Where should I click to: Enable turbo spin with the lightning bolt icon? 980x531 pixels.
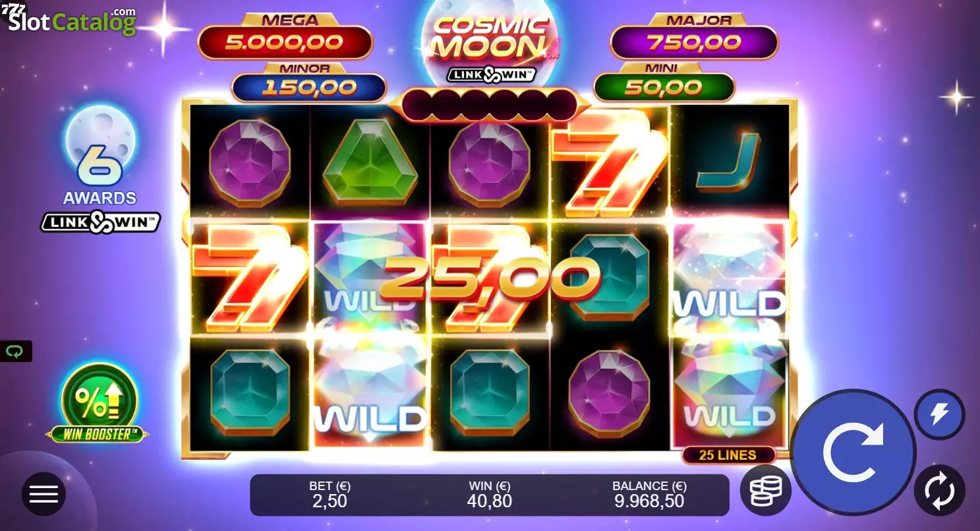click(939, 414)
